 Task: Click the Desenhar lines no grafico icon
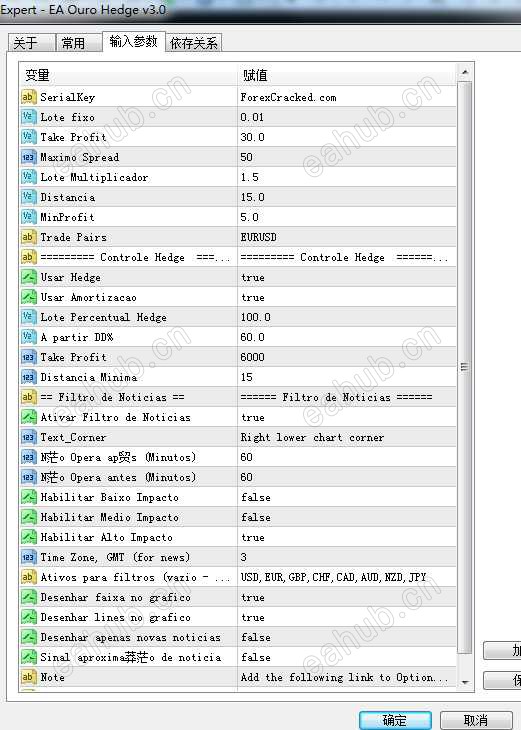point(28,617)
